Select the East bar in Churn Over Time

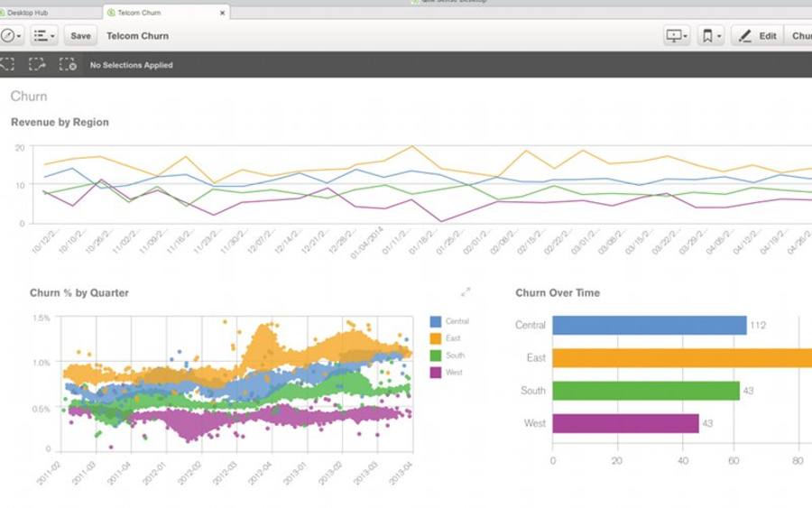[682, 358]
